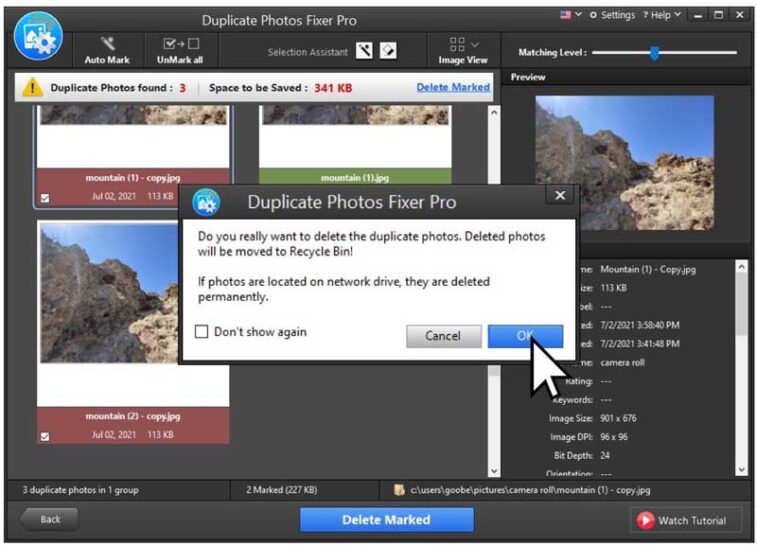757x546 pixels.
Task: Adjust the Matching Level slider handle
Action: [x=655, y=53]
